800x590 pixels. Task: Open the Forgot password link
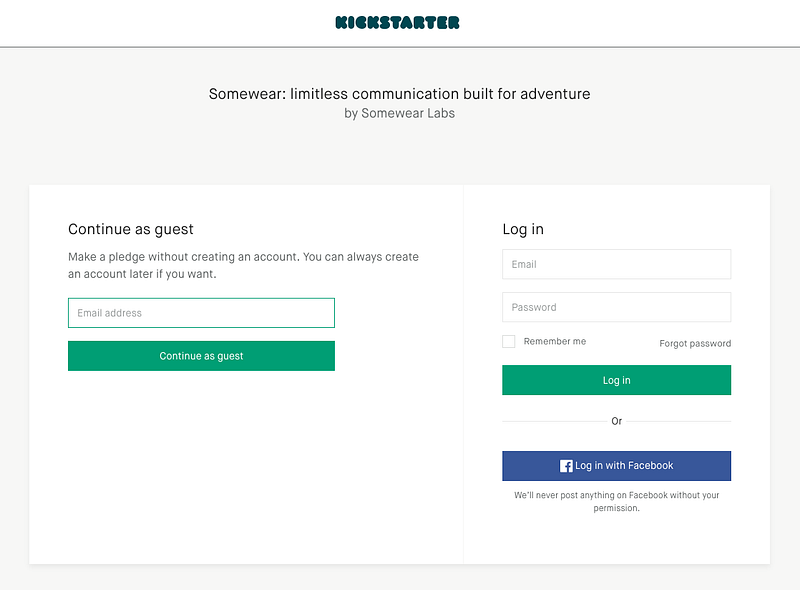[x=695, y=343]
